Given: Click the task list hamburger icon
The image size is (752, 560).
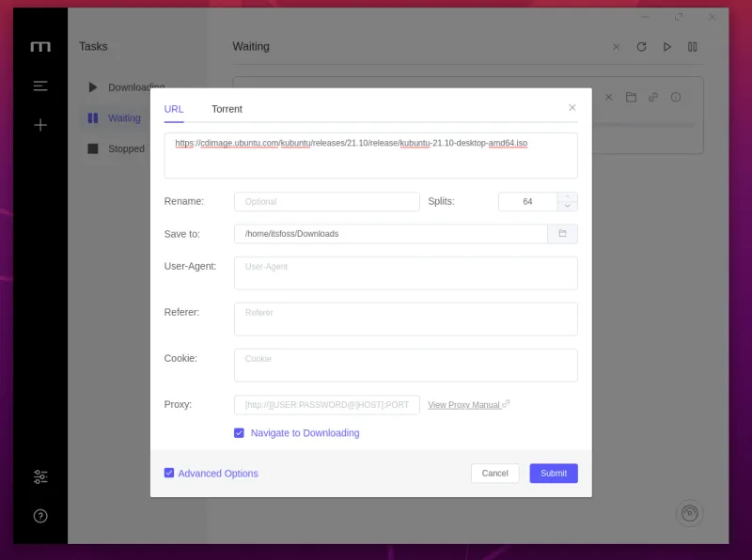Looking at the screenshot, I should click(40, 86).
